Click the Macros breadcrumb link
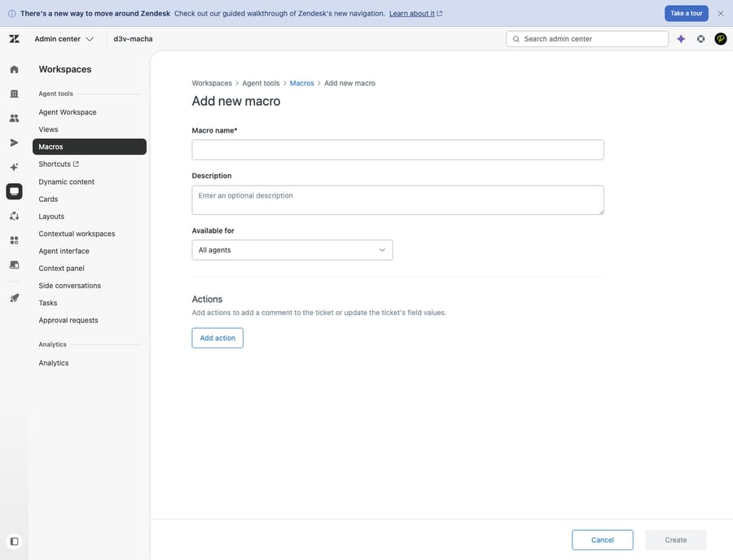733x560 pixels. 301,83
